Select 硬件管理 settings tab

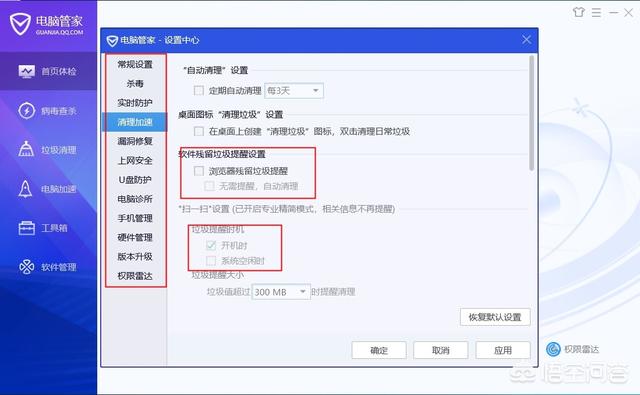click(135, 237)
